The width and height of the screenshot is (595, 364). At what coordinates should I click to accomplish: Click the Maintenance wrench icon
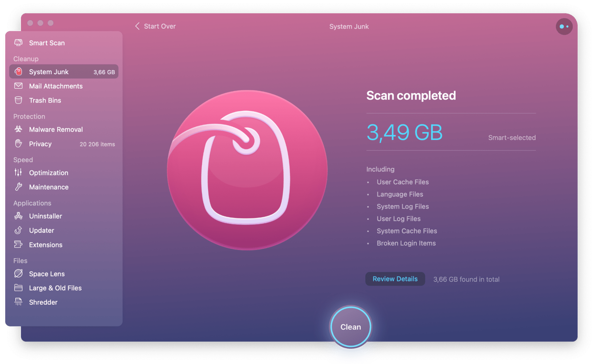[18, 187]
